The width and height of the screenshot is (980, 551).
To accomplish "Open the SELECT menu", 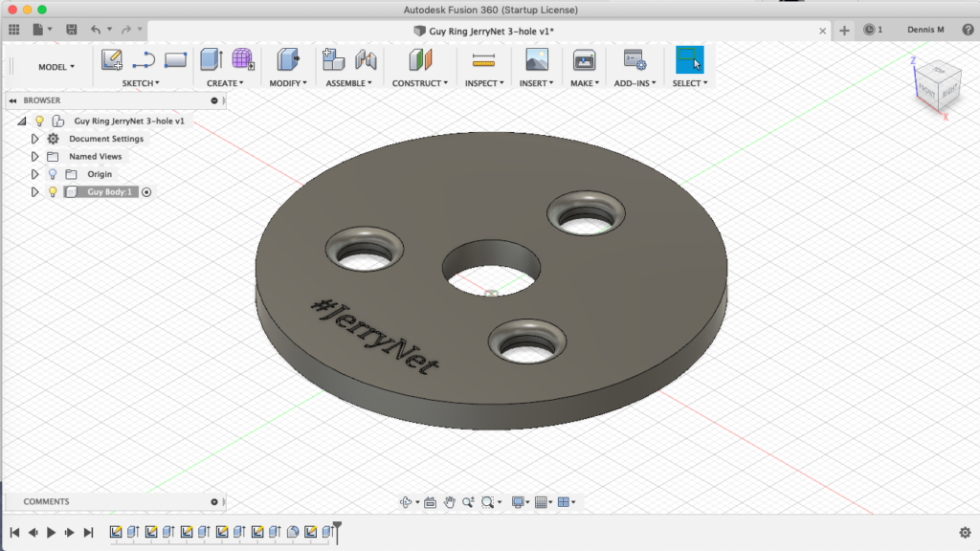I will [690, 83].
